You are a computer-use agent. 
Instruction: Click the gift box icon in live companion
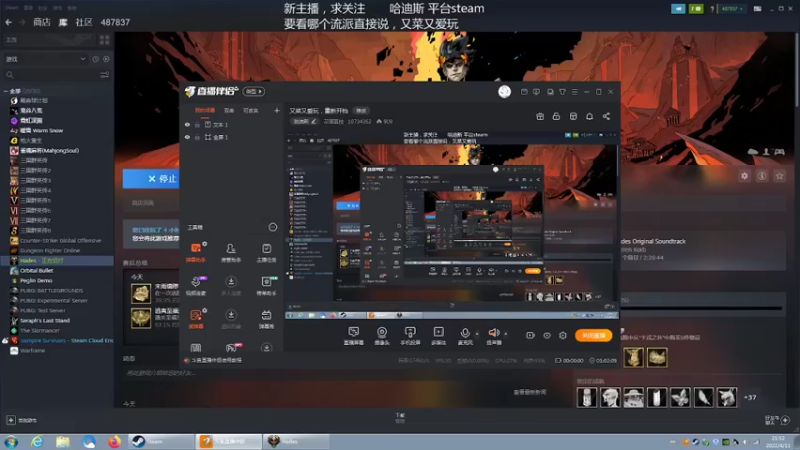[540, 116]
